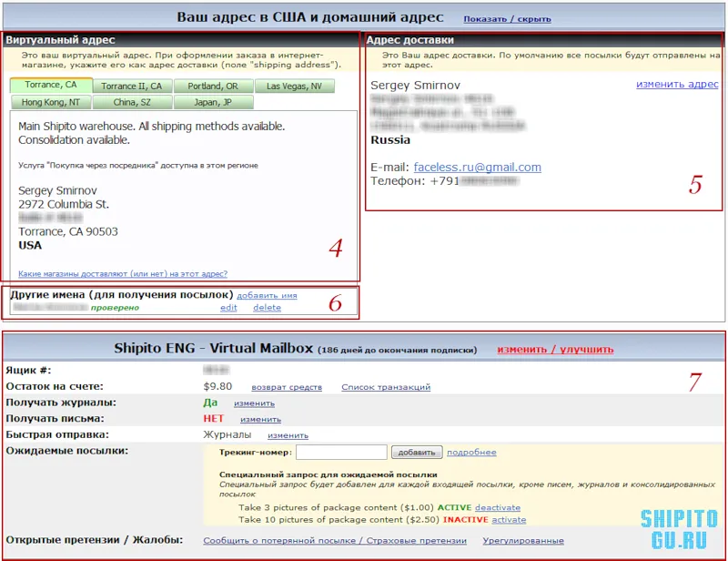Click the Адрес доставки panel header
728x561 pixels.
pos(543,40)
